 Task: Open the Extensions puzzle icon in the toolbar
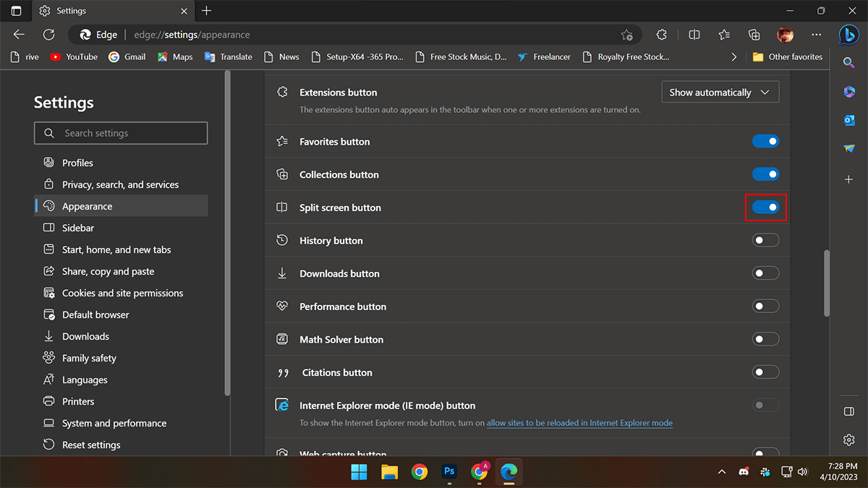pyautogui.click(x=661, y=35)
